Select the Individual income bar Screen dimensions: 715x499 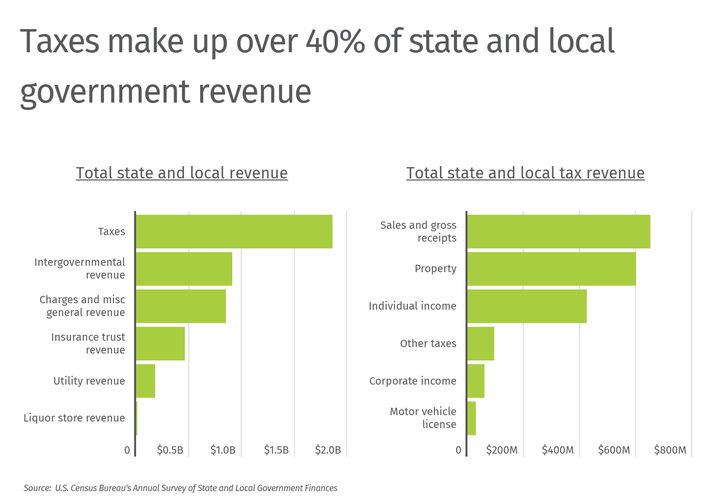(x=526, y=306)
